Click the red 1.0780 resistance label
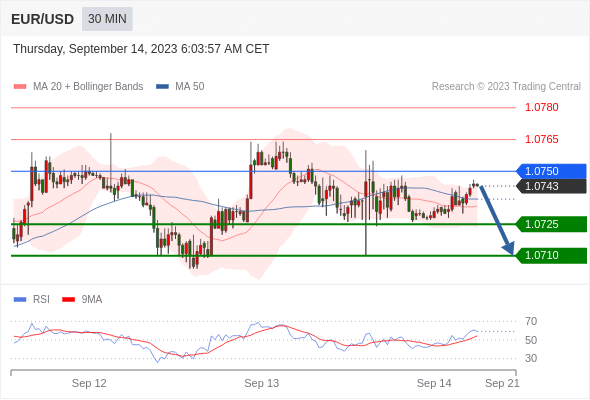 pyautogui.click(x=542, y=107)
